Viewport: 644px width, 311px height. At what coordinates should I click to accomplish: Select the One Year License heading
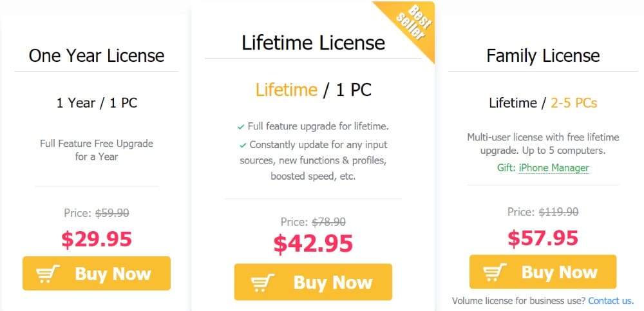coord(97,55)
